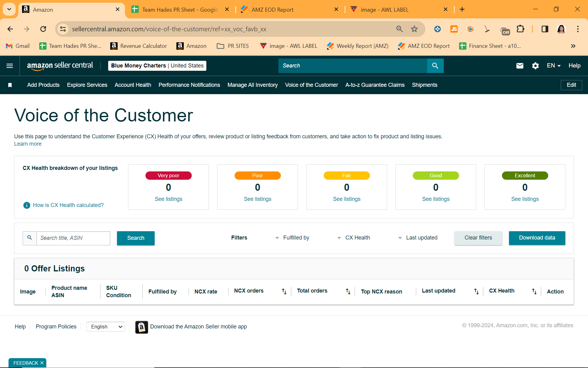Click the JS extension icon
Viewport: 588px width, 368px height.
pos(454,29)
